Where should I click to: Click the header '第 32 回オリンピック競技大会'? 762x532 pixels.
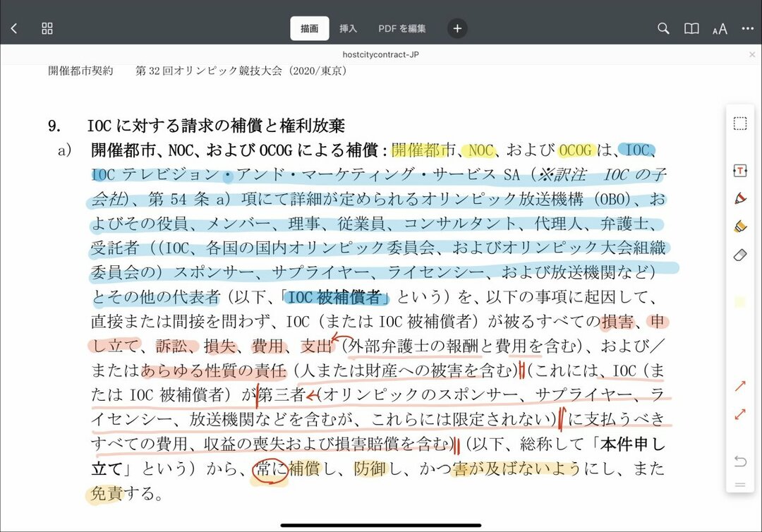pyautogui.click(x=209, y=71)
